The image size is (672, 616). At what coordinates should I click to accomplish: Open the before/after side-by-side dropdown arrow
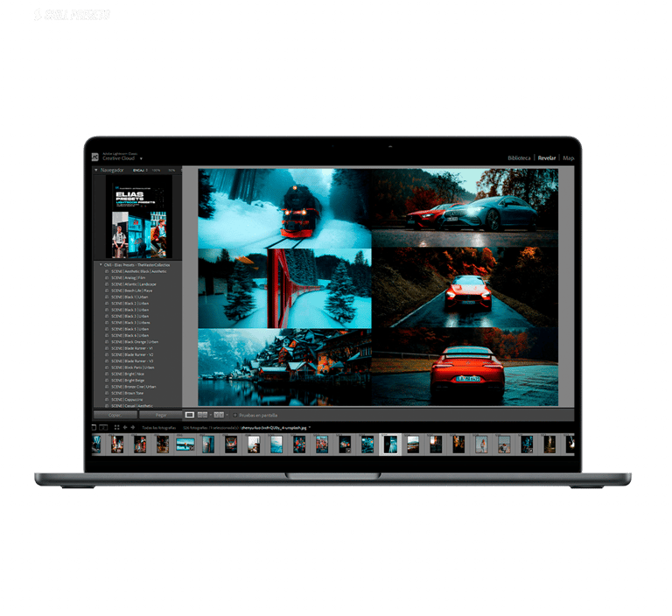211,416
